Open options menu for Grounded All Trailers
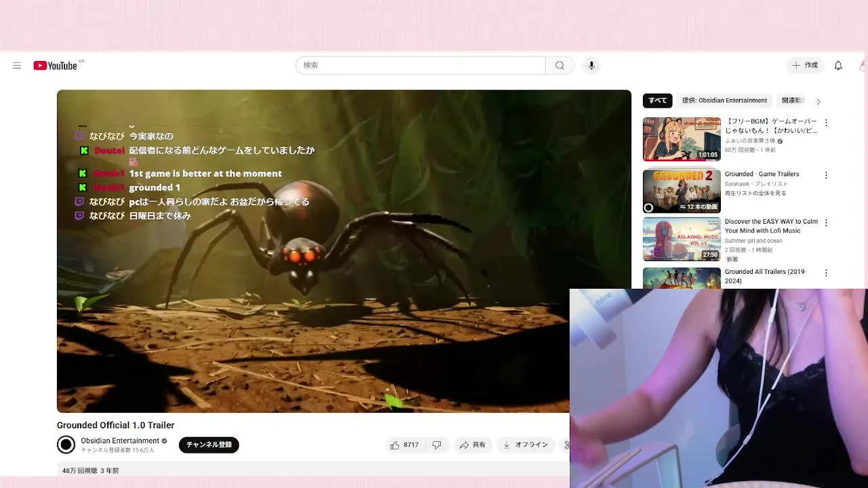 826,272
